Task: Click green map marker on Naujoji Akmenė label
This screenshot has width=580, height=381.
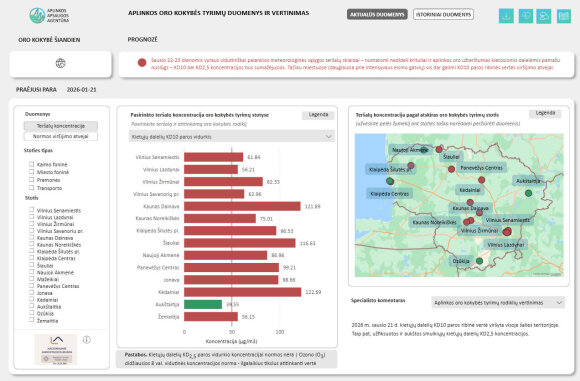Action: 423,150
